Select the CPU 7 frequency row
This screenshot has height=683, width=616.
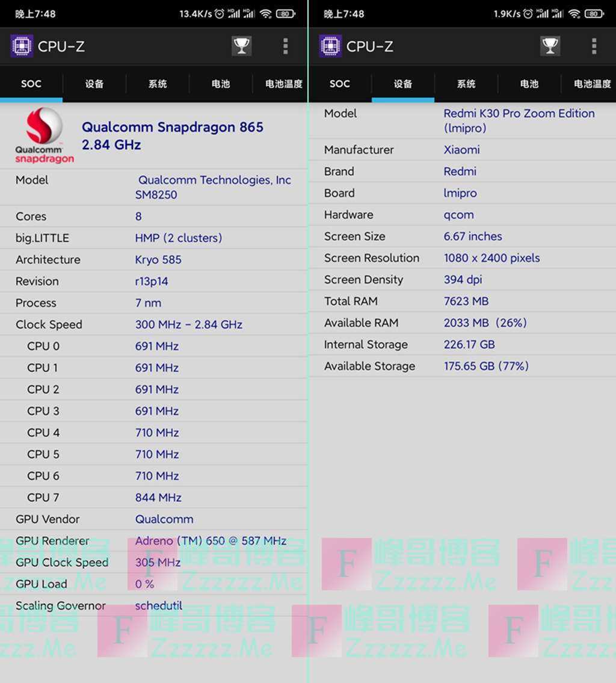click(153, 497)
